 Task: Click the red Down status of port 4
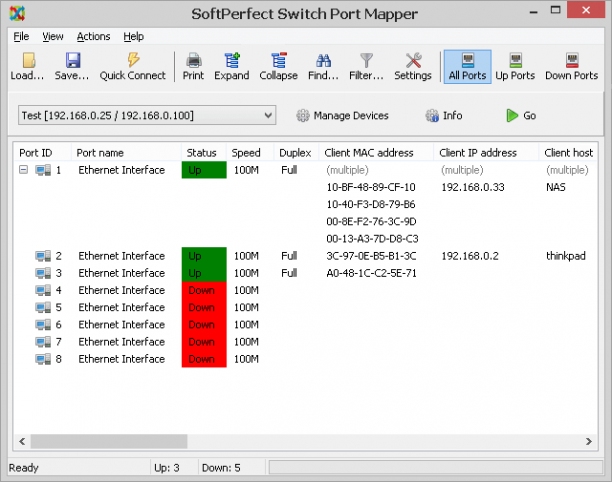pos(204,290)
